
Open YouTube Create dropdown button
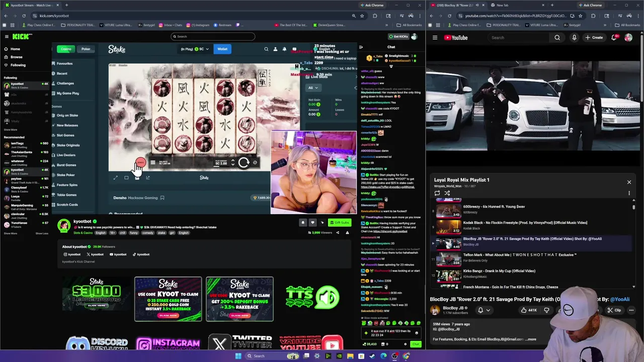tap(594, 38)
